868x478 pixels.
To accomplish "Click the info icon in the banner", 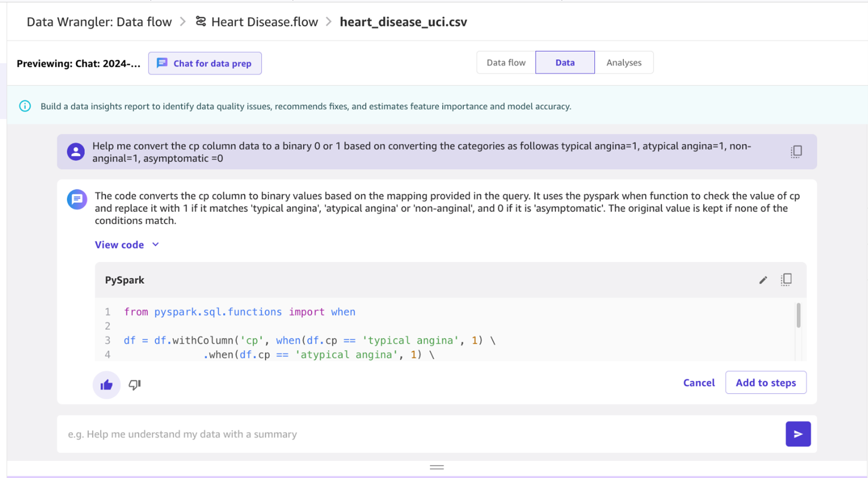I will click(25, 106).
